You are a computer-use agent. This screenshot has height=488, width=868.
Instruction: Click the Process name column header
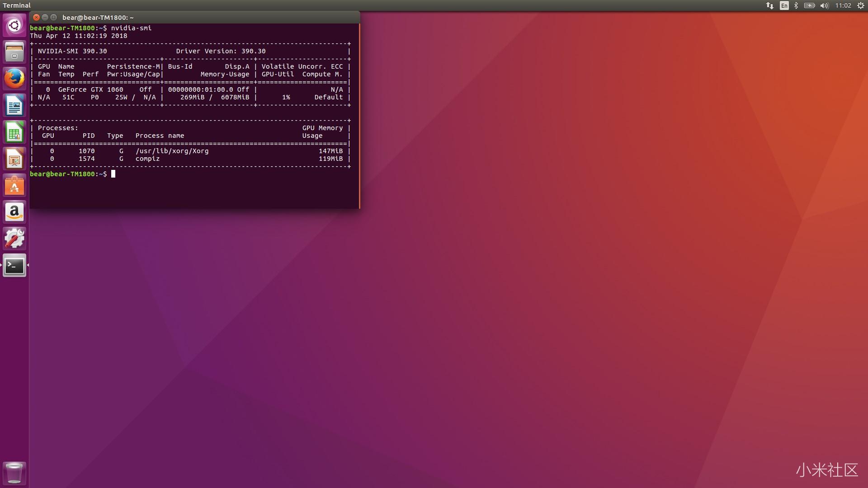[160, 136]
